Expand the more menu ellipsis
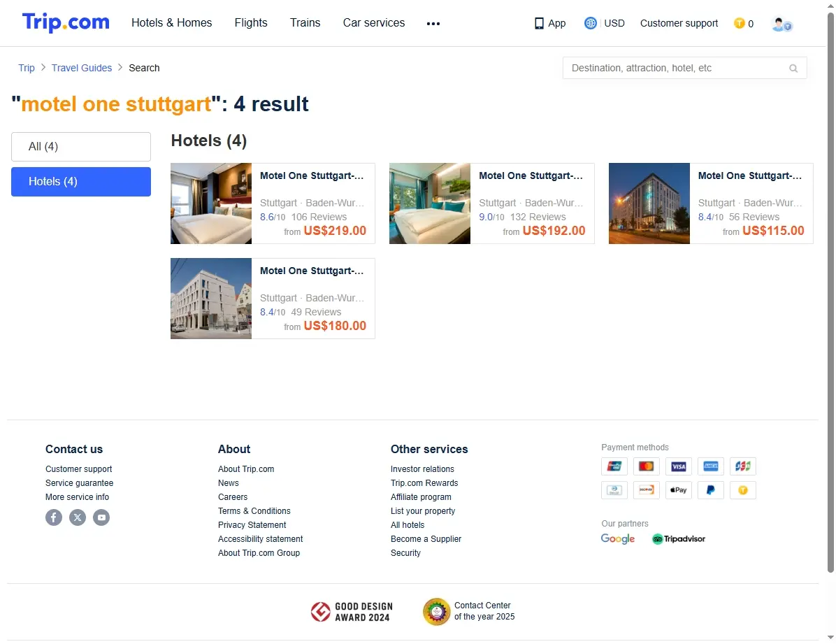 [433, 24]
